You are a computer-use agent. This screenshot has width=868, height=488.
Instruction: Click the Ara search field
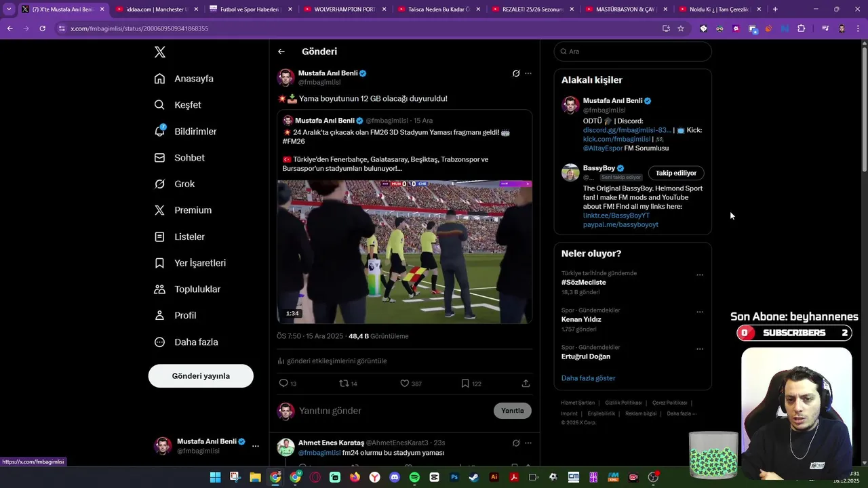pos(633,52)
